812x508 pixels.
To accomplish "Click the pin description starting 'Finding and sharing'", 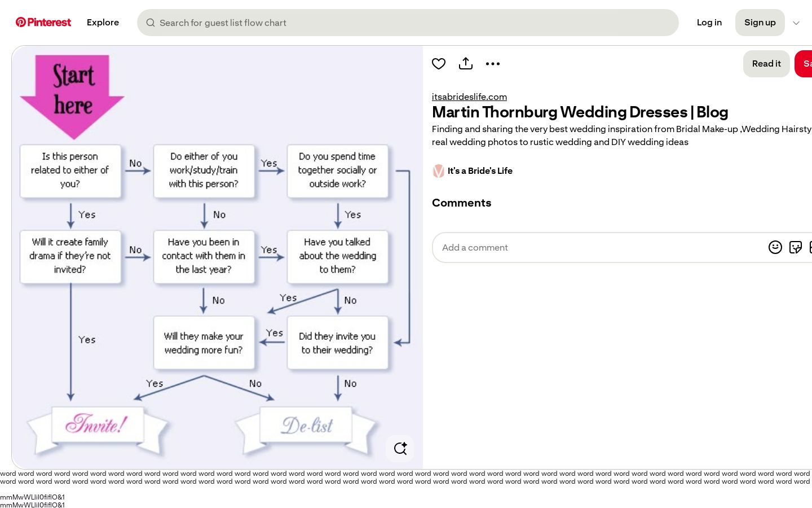I will pyautogui.click(x=621, y=135).
